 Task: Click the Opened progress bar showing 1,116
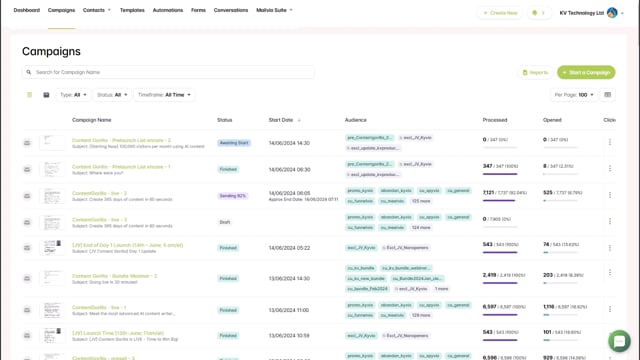click(560, 315)
